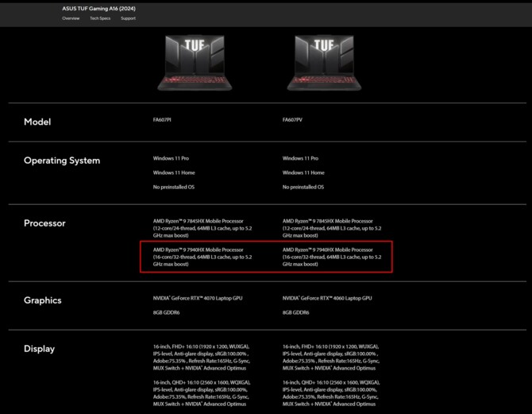Click Windows 11 Pro under FA607PI

(171, 158)
